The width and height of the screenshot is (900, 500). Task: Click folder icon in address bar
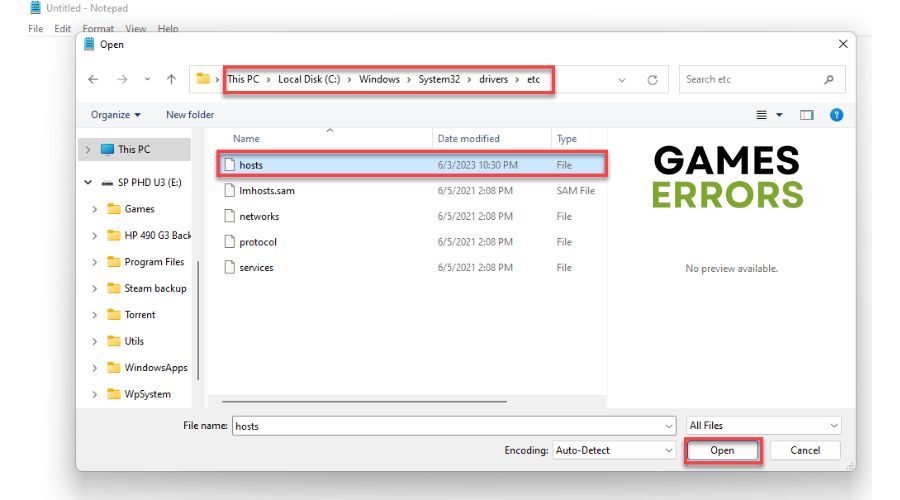pyautogui.click(x=203, y=79)
